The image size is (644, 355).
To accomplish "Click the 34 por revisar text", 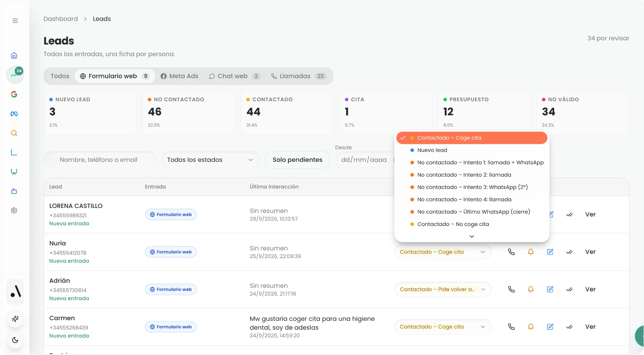I will (x=608, y=38).
